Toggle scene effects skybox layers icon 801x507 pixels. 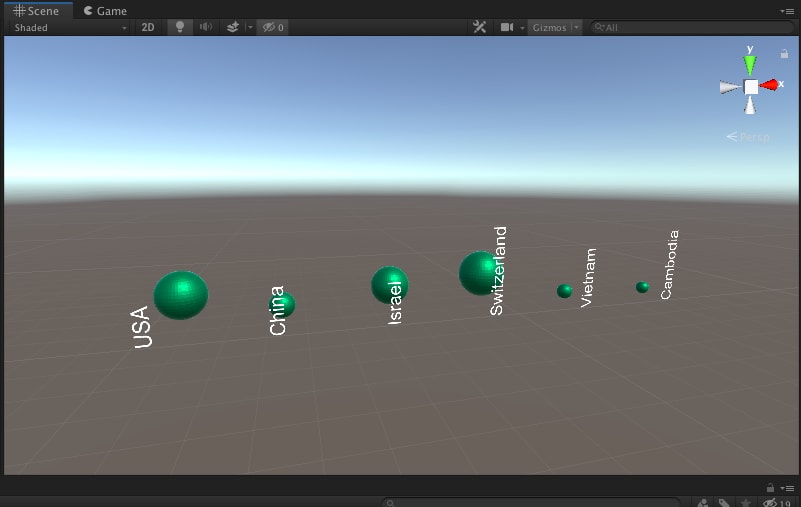233,27
